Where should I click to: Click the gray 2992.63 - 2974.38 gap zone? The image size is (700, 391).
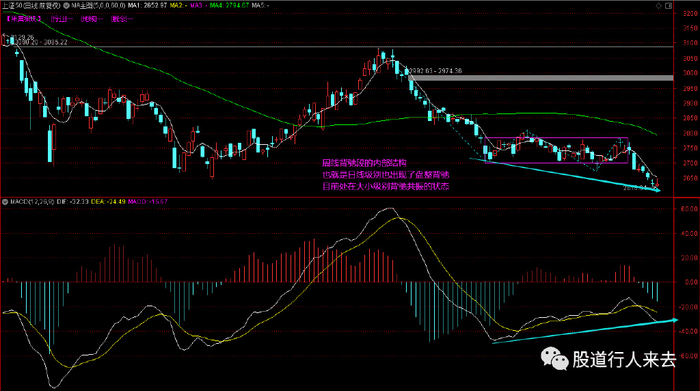click(x=541, y=78)
